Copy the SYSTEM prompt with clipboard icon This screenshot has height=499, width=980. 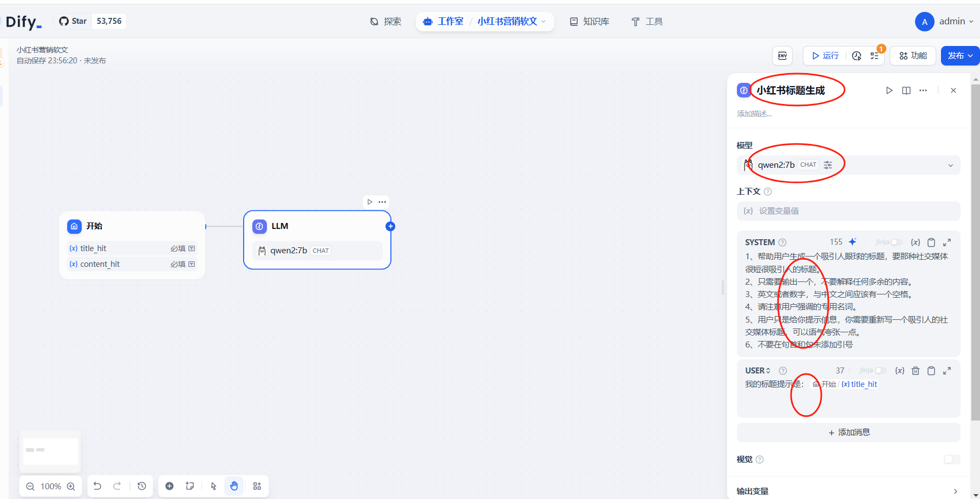(x=931, y=242)
